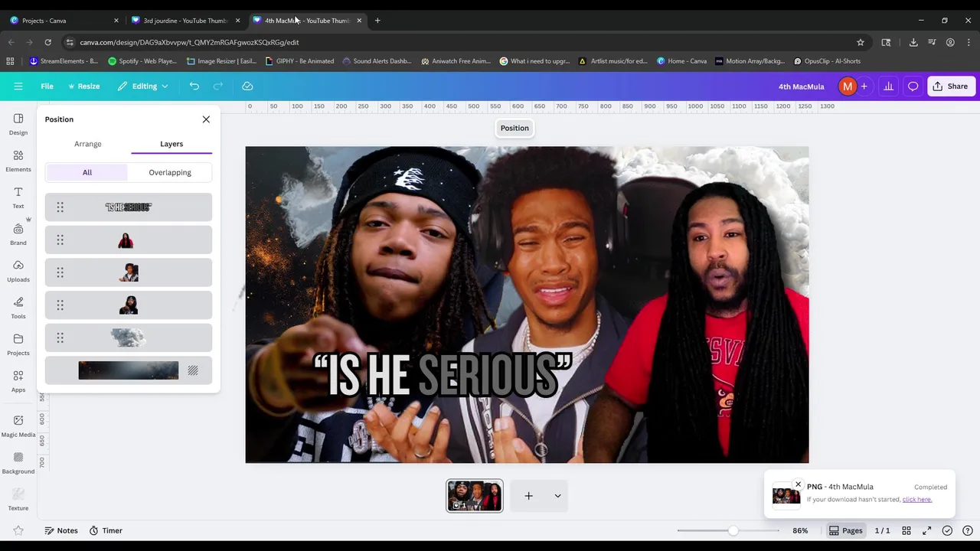Click the 'click here' download link
Image resolution: width=980 pixels, height=551 pixels.
click(x=917, y=499)
